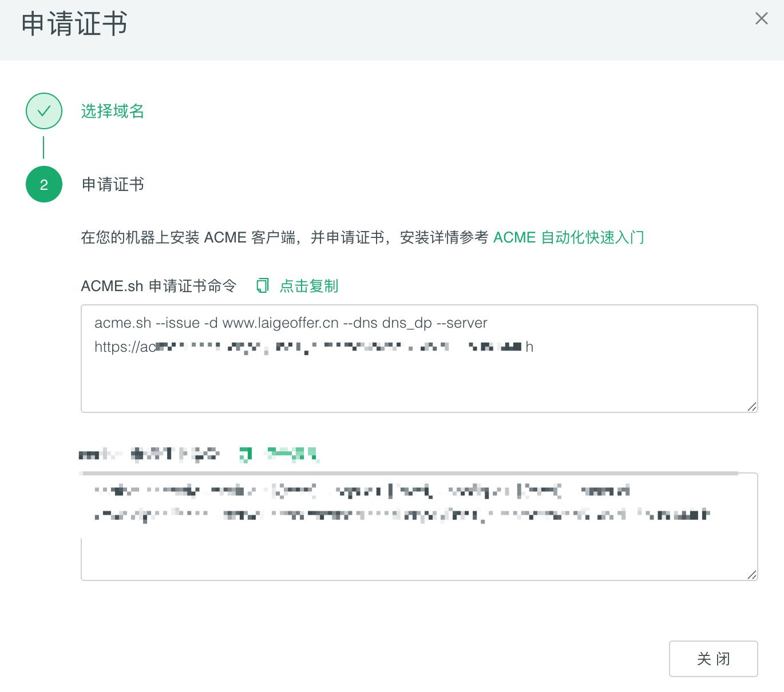Click the resize handle of the second textarea
Screen dimensions: 784x692
[751, 576]
